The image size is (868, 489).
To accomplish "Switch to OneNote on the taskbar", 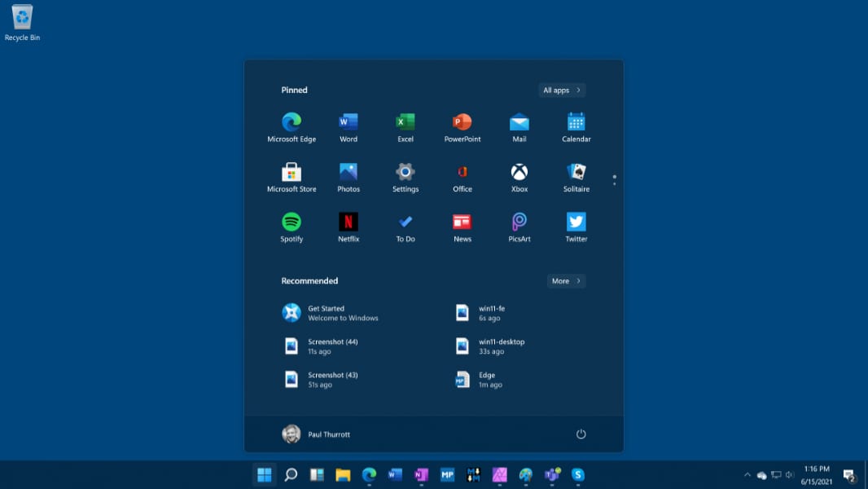I will point(421,474).
